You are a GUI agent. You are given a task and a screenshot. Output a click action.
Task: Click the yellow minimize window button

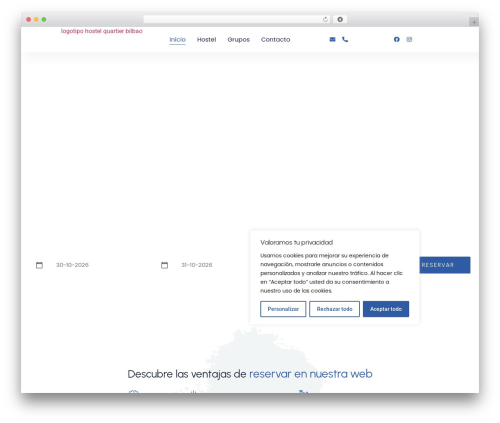point(36,20)
